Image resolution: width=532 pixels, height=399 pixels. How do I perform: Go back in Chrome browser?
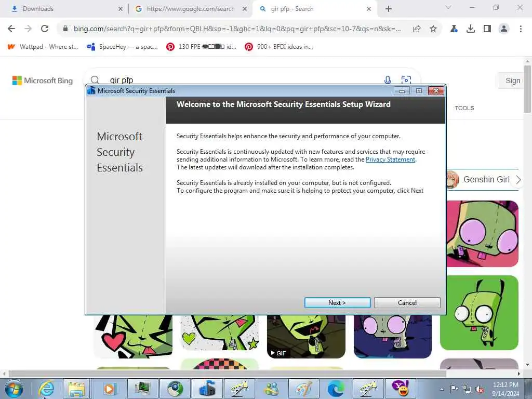click(x=11, y=29)
